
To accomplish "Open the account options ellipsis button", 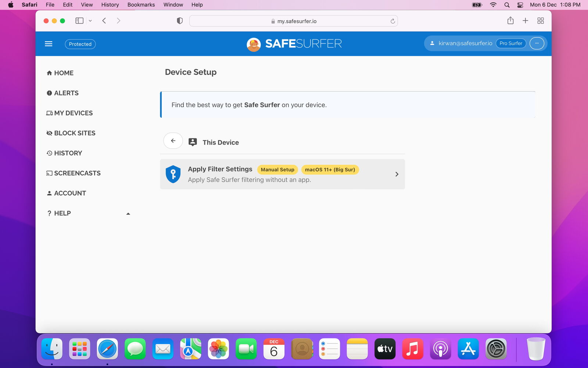I will [537, 43].
